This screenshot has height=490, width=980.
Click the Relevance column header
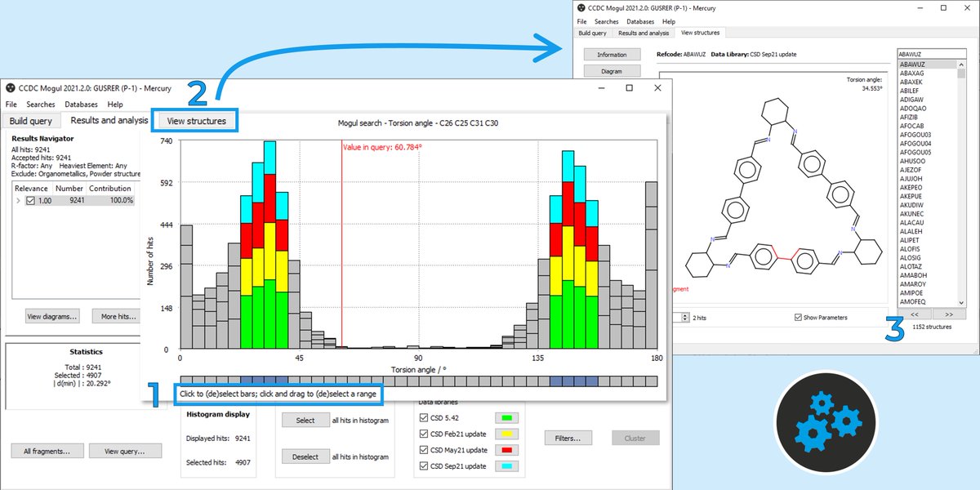coord(31,189)
